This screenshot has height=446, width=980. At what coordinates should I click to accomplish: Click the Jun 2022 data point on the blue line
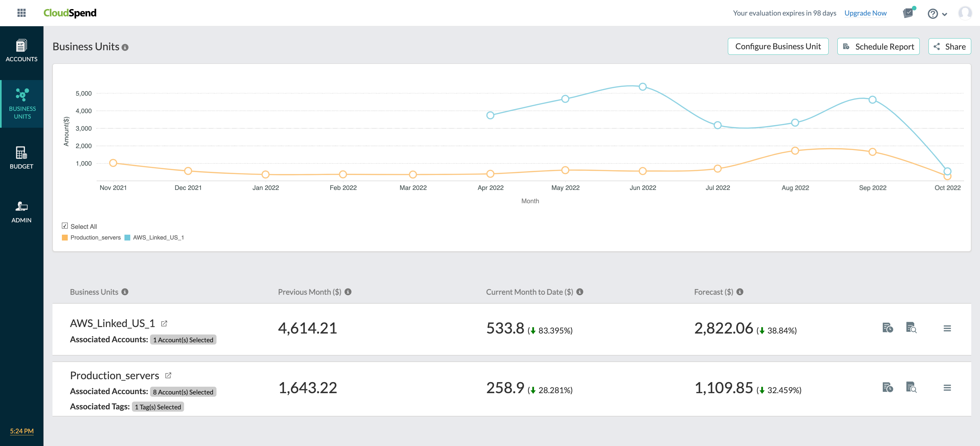coord(643,87)
